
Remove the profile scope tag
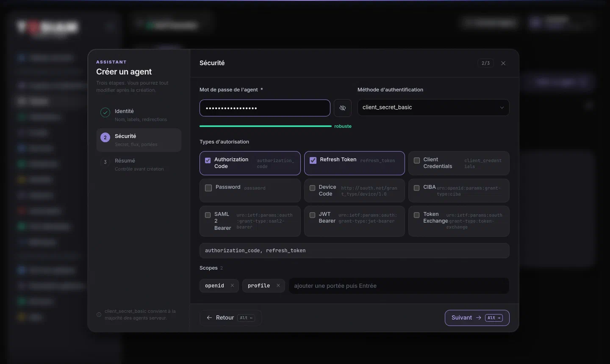278,285
